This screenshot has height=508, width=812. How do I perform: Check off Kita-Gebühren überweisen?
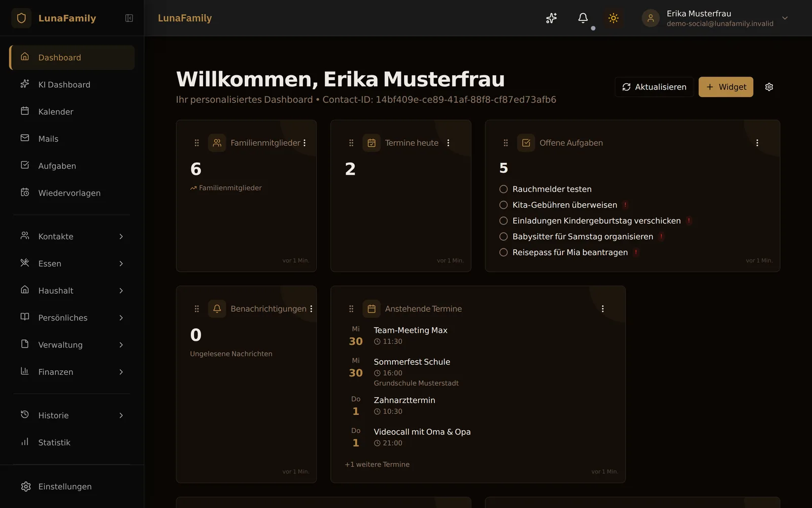click(x=503, y=205)
